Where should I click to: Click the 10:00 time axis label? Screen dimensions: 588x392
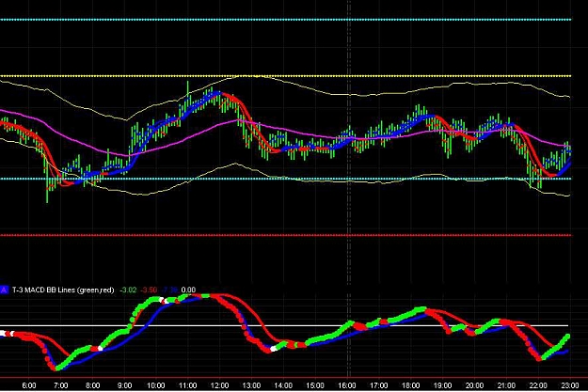pos(155,385)
